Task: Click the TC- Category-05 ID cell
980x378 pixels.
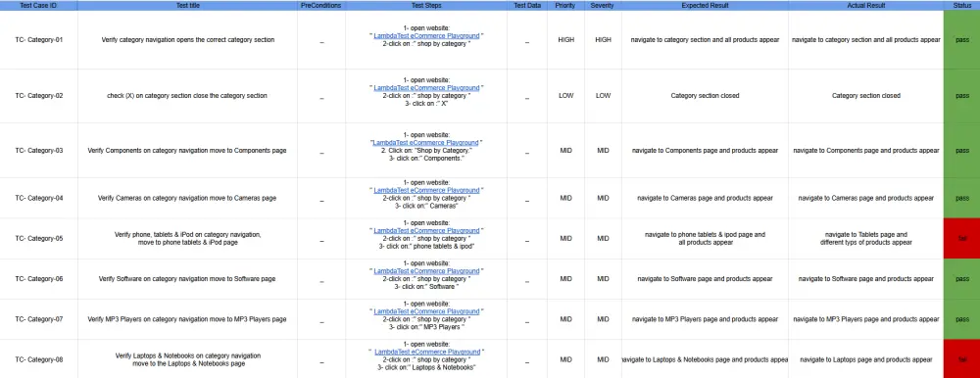Action: coord(39,239)
